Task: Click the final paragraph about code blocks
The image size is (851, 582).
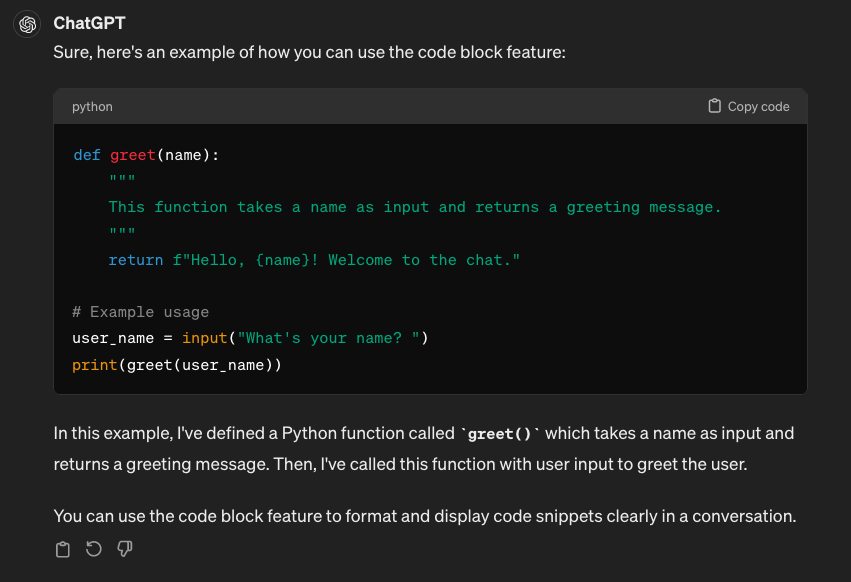Action: (425, 516)
